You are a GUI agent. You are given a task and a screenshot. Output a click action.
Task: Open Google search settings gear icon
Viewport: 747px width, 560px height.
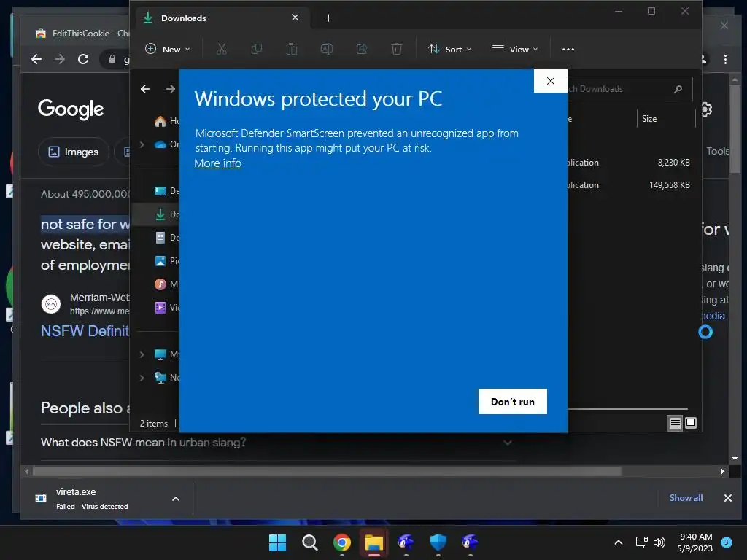tap(707, 109)
